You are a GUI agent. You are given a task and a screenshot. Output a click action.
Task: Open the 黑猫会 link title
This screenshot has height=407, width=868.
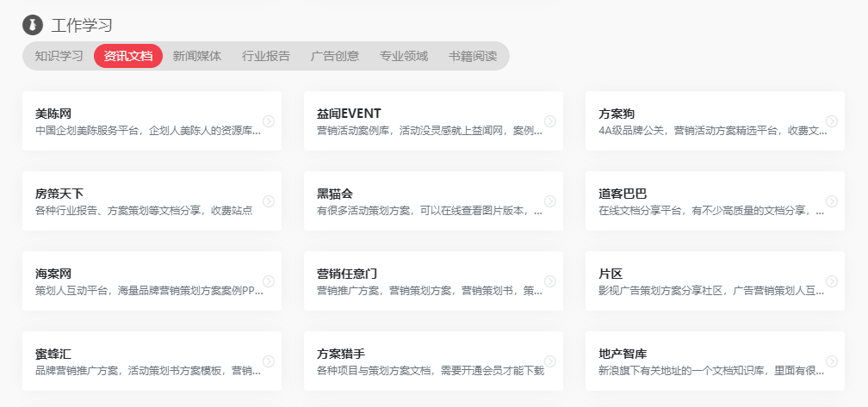335,194
